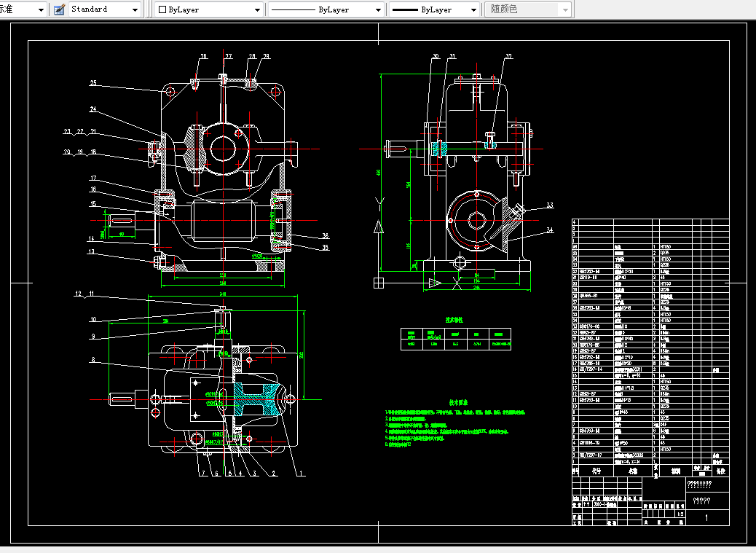Click the 名称 column header in parts list
Image resolution: width=756 pixels, height=553 pixels.
(x=633, y=471)
